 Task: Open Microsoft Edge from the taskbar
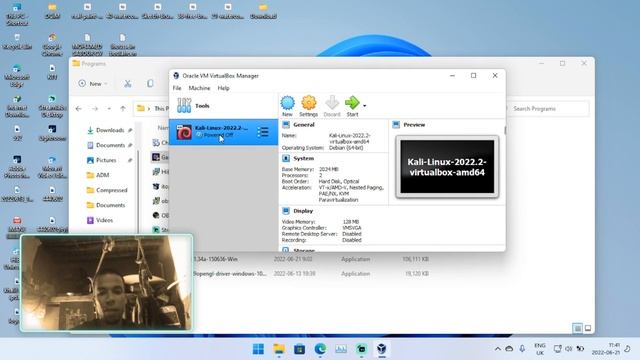pos(320,349)
